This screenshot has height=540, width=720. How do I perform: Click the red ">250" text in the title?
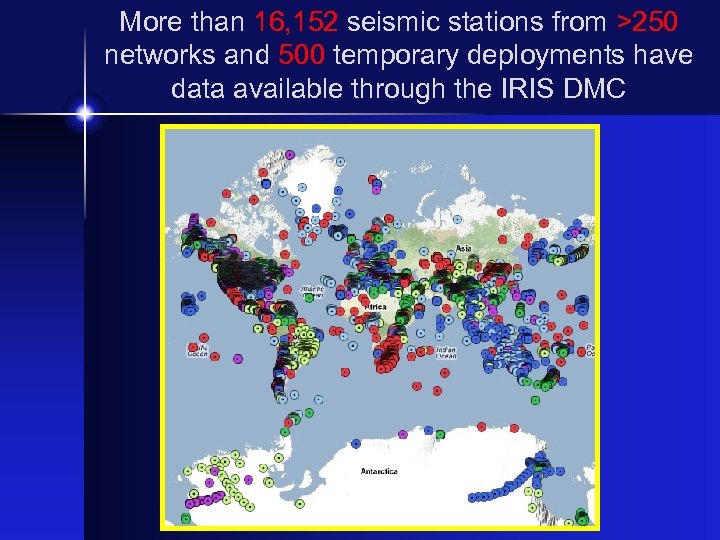(x=647, y=22)
